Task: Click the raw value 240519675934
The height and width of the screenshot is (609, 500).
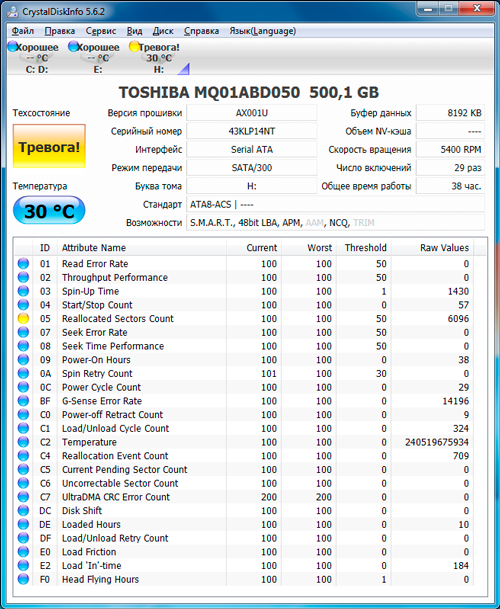Action: click(x=437, y=442)
